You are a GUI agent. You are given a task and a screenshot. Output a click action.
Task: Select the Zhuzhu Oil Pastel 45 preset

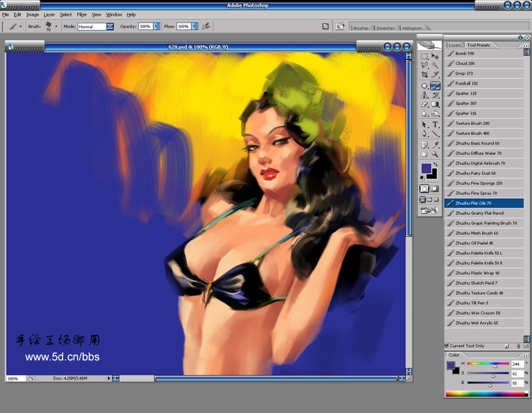coord(484,243)
